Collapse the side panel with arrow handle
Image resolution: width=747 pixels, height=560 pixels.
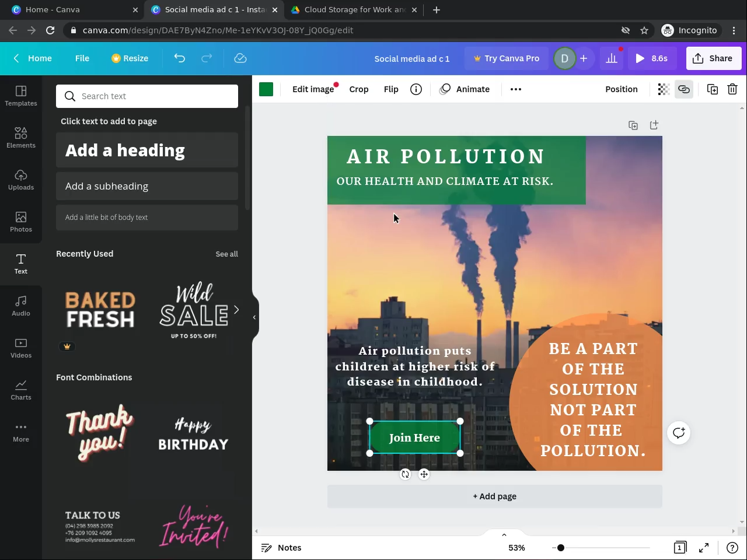(254, 317)
